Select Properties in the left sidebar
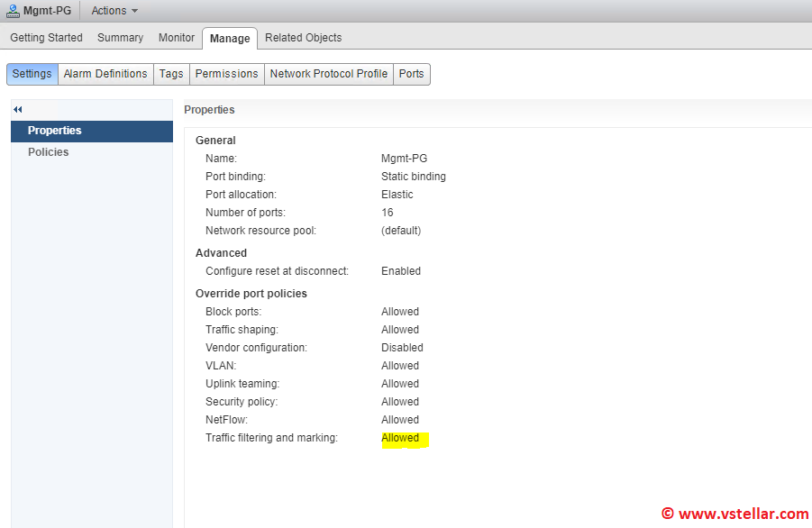 [54, 131]
